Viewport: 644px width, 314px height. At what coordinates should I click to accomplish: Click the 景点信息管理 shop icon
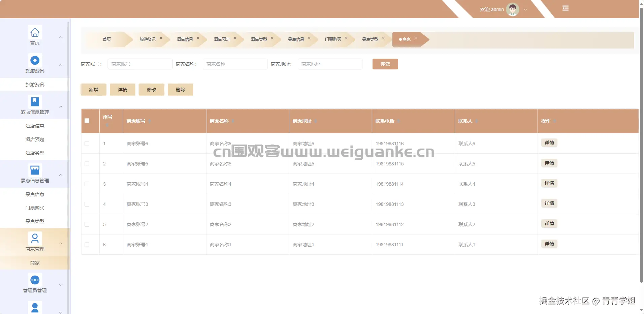pos(35,170)
